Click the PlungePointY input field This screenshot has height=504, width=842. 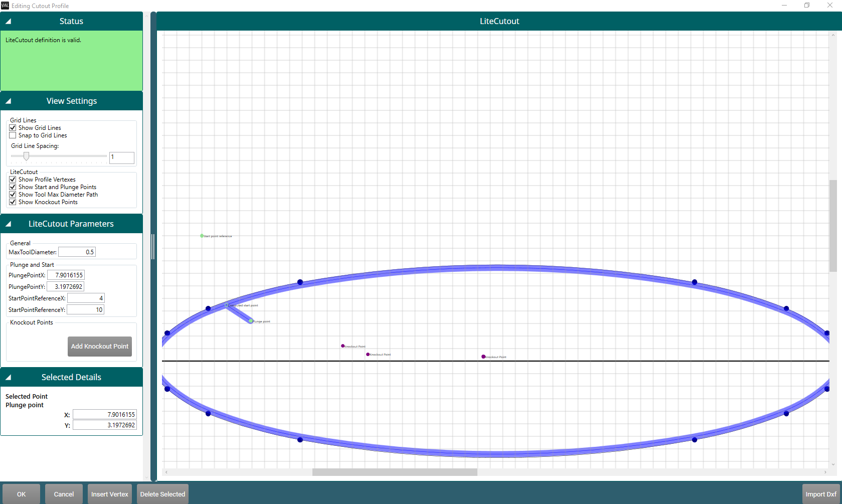tap(65, 287)
